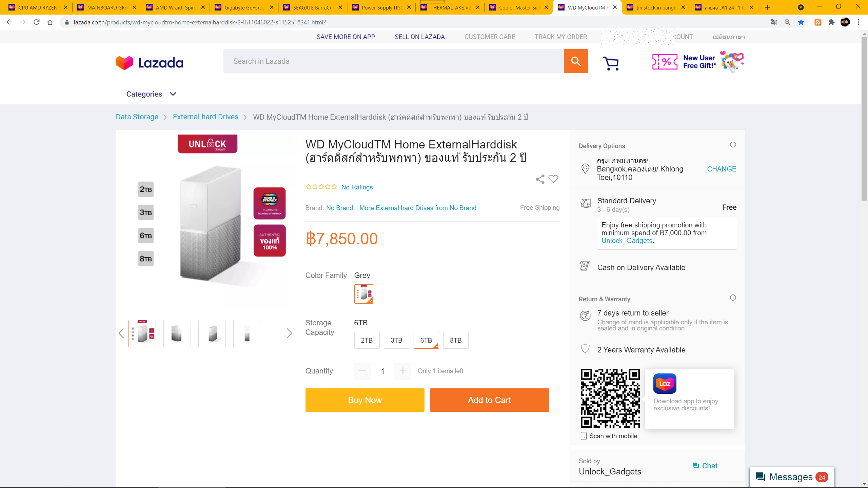
Task: Open Chrome translate page icon
Action: [x=774, y=22]
